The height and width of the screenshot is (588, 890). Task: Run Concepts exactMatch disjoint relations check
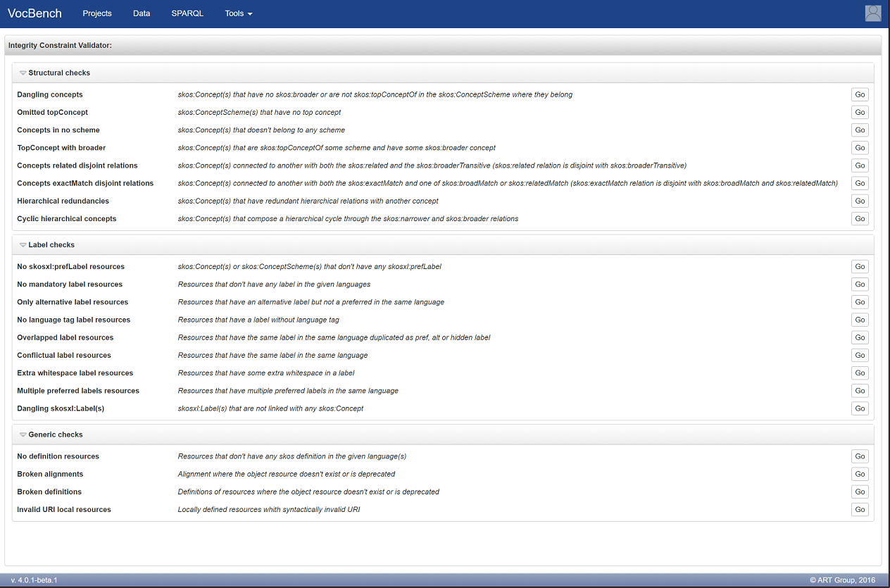coord(860,183)
